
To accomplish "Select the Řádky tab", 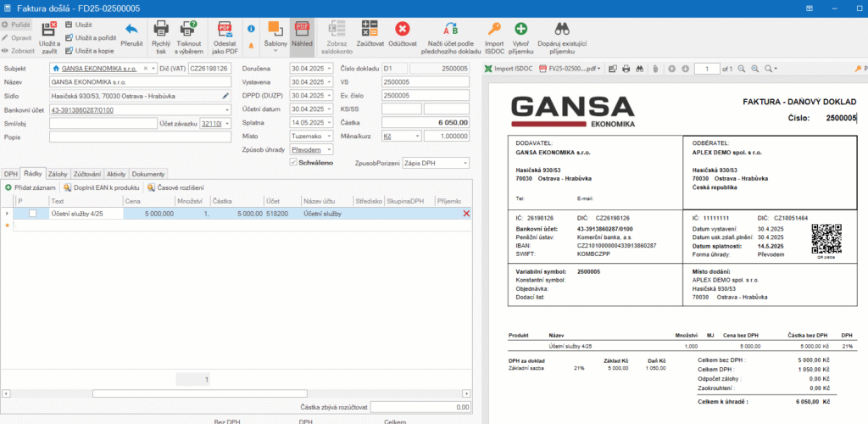I will click(33, 173).
